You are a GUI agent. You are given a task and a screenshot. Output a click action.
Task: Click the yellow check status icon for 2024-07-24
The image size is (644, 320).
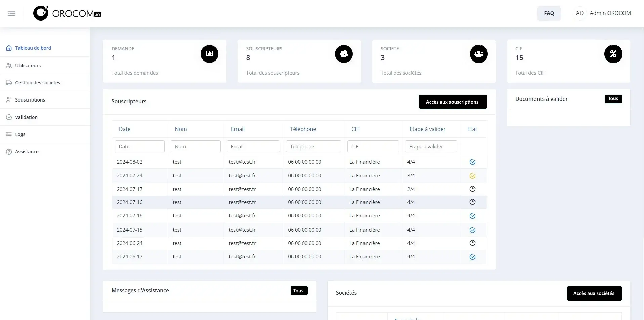point(472,176)
